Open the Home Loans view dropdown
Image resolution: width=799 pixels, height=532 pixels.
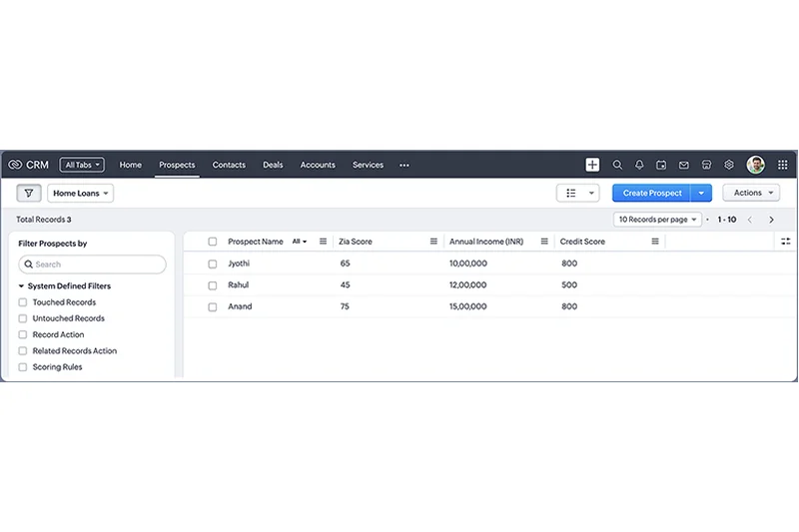[81, 193]
